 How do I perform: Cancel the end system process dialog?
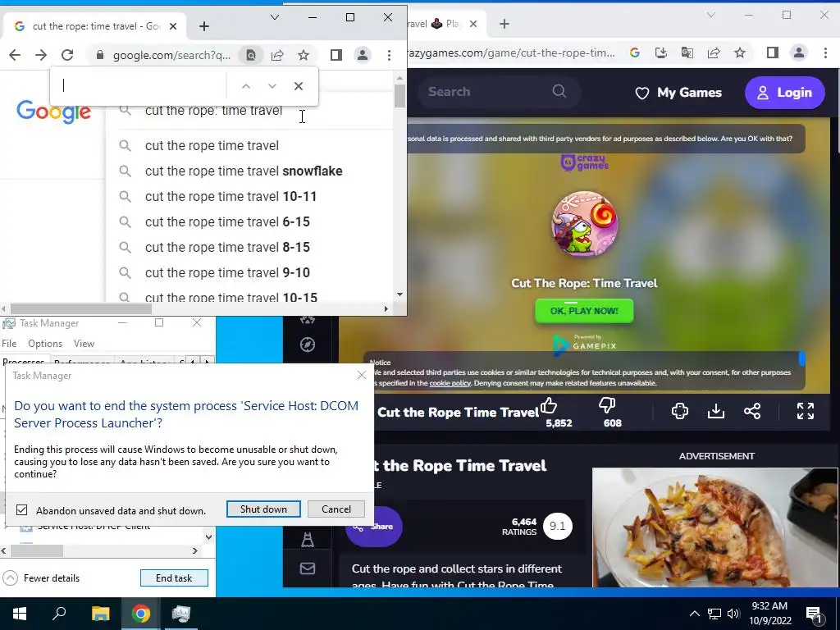pyautogui.click(x=336, y=509)
